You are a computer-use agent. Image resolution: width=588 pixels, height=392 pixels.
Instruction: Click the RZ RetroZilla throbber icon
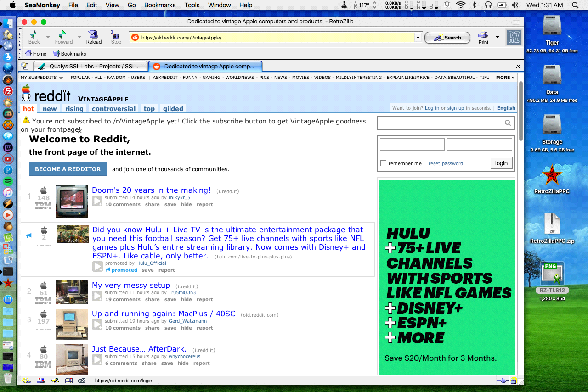click(x=514, y=37)
